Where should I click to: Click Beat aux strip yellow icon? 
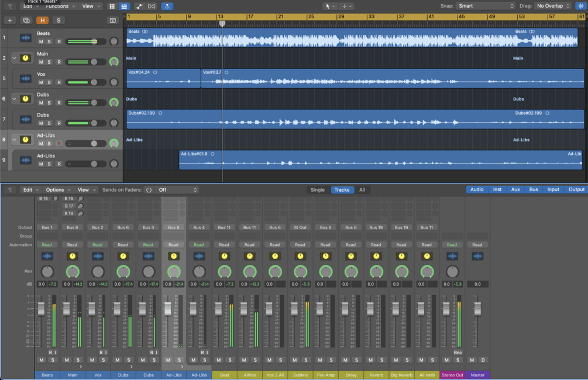click(224, 256)
